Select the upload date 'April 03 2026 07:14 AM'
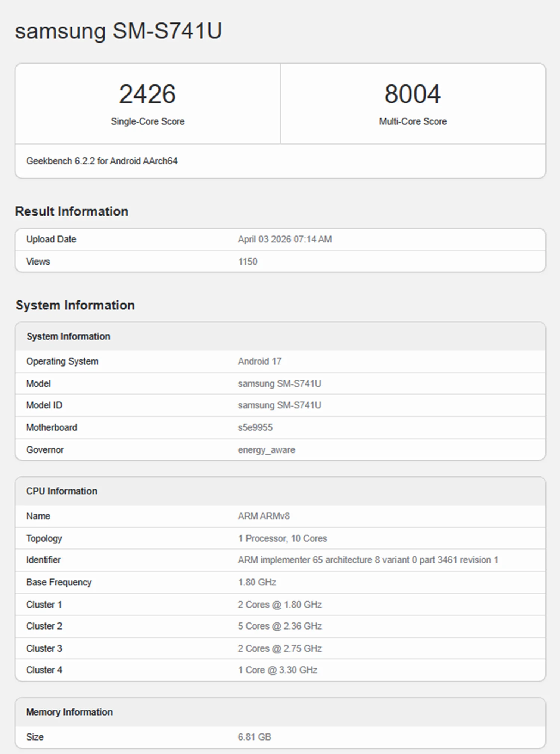The width and height of the screenshot is (560, 754). [x=285, y=239]
